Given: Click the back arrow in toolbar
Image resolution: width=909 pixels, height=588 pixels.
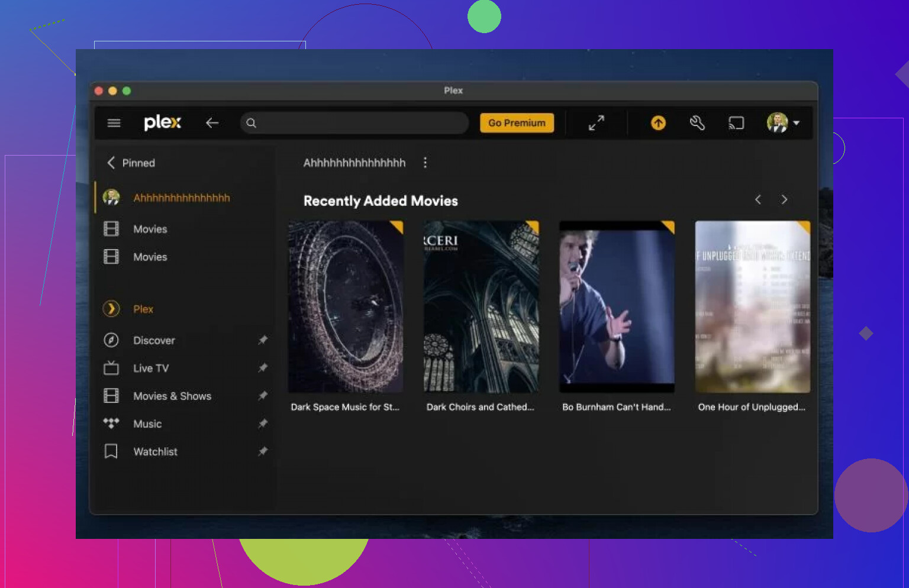Looking at the screenshot, I should click(212, 123).
